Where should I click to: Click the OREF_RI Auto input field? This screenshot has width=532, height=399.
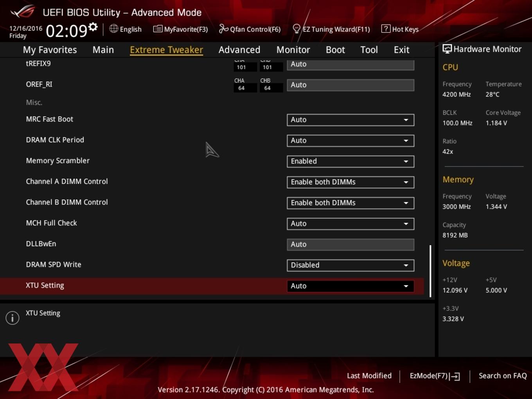350,85
